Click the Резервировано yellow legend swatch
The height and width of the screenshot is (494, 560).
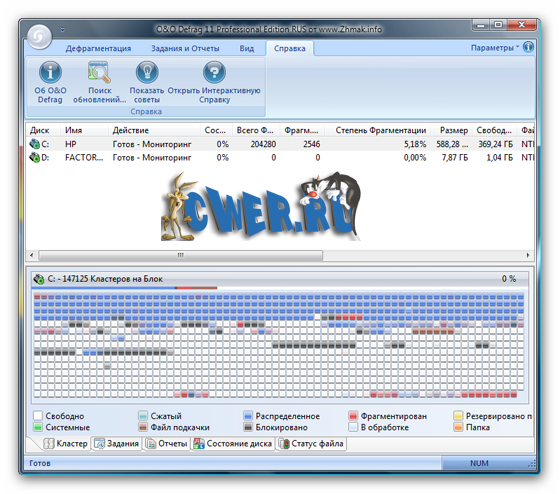click(x=458, y=416)
